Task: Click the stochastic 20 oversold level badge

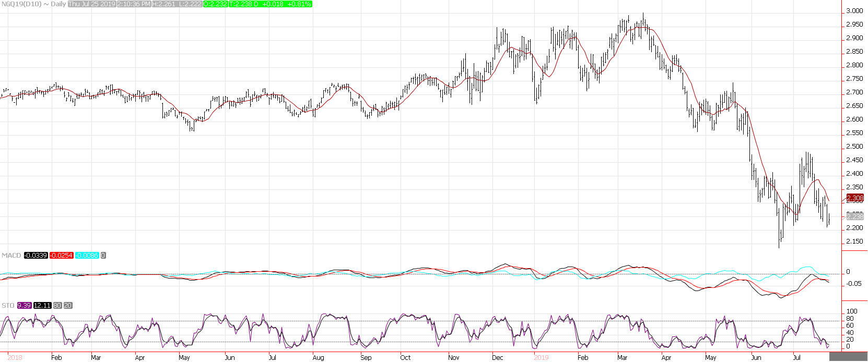Action: (68, 306)
